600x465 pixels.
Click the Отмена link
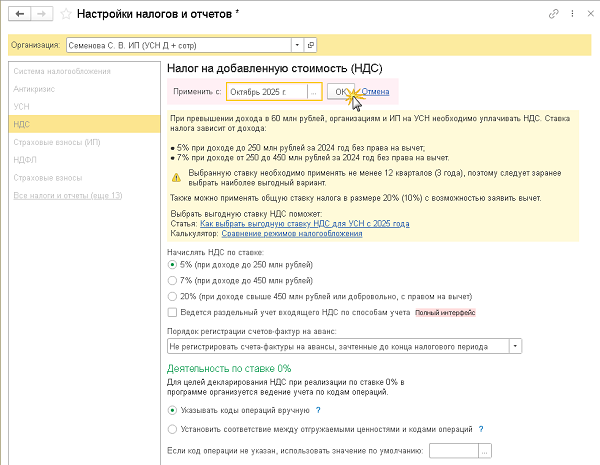(375, 92)
